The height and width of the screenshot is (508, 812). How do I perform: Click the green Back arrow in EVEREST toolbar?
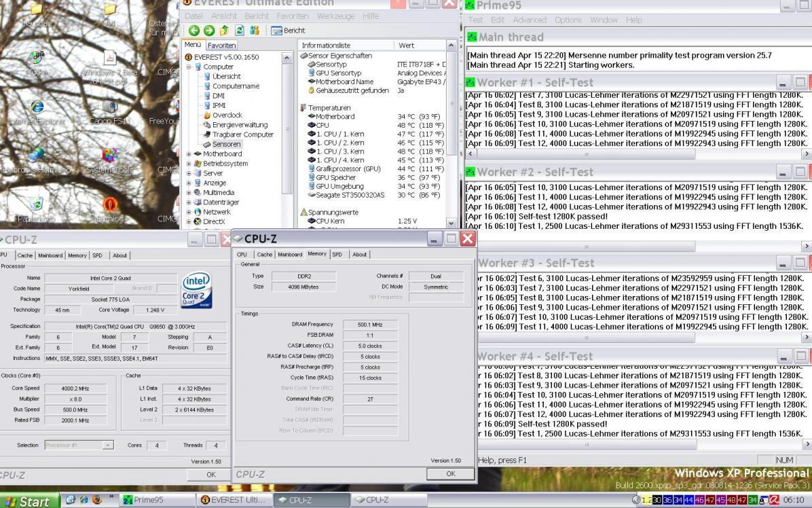point(194,31)
